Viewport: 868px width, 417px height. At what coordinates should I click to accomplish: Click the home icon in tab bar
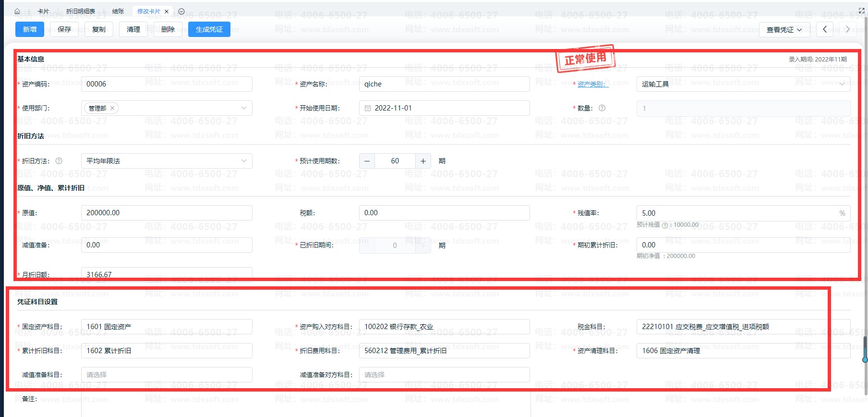17,11
